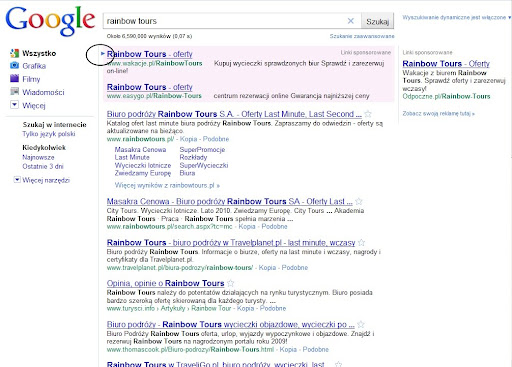Open Szukanie zaawansowane link
This screenshot has height=367, width=512.
(x=362, y=36)
